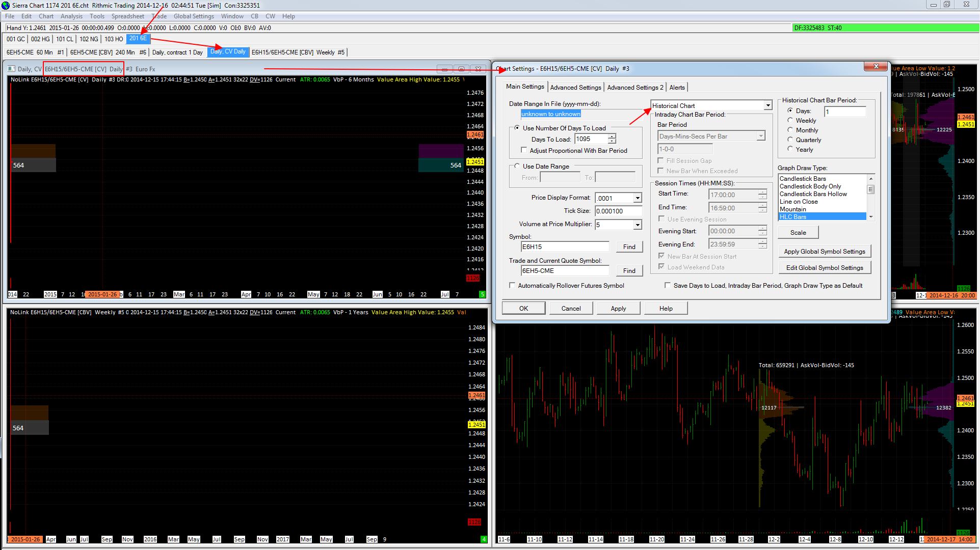
Task: Switch to Advanced Settings 2 tab
Action: (635, 88)
